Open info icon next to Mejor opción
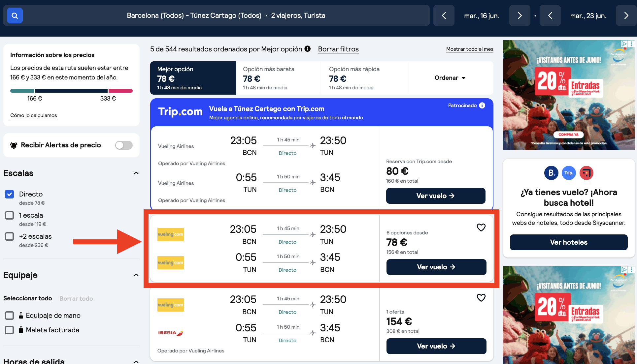The height and width of the screenshot is (364, 637). click(x=308, y=49)
